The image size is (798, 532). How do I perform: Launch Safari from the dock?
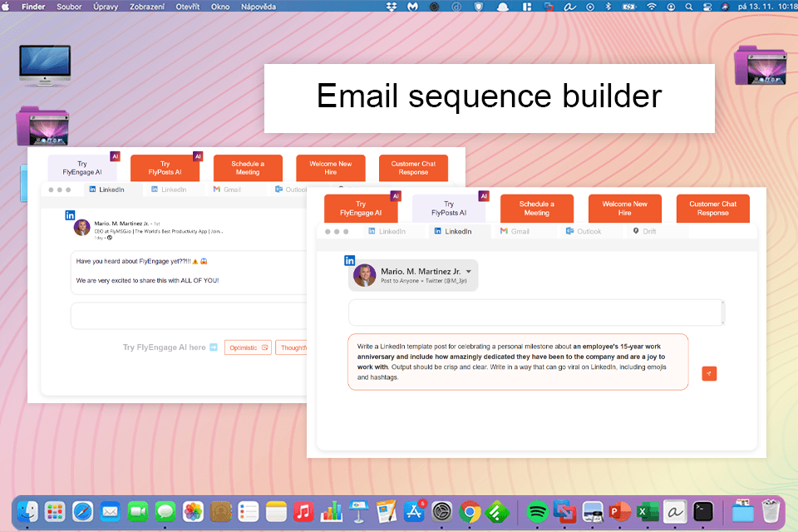point(82,512)
